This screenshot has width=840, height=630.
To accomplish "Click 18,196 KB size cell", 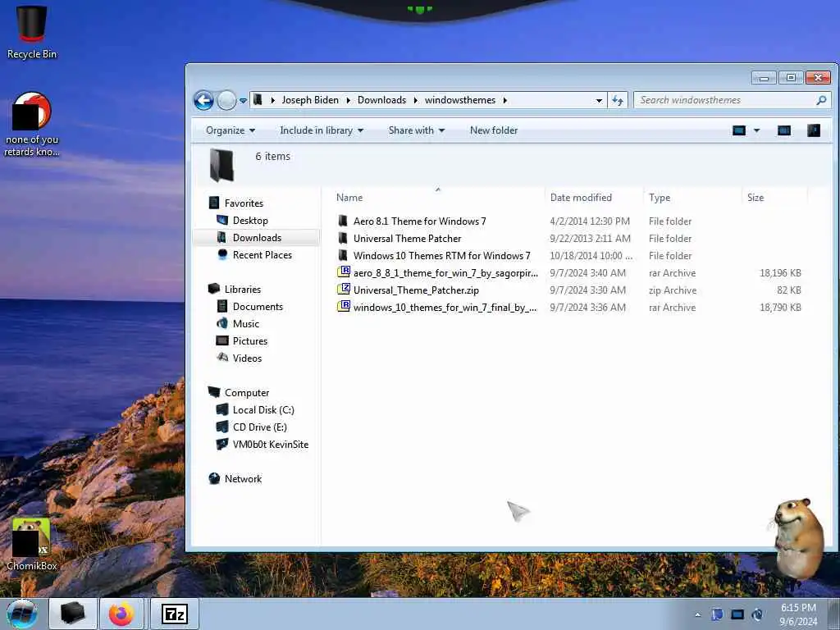I will click(780, 272).
